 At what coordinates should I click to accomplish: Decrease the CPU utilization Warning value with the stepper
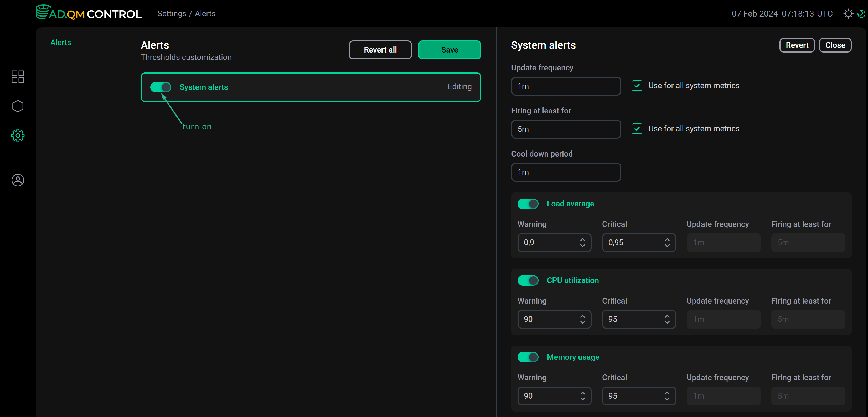(582, 323)
